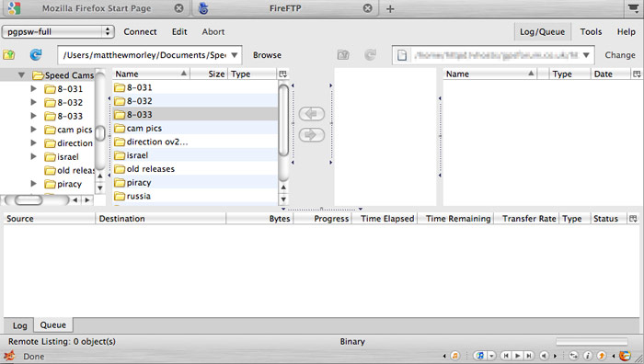The image size is (644, 364).
Task: Skip to next track in status bar
Action: point(529,356)
